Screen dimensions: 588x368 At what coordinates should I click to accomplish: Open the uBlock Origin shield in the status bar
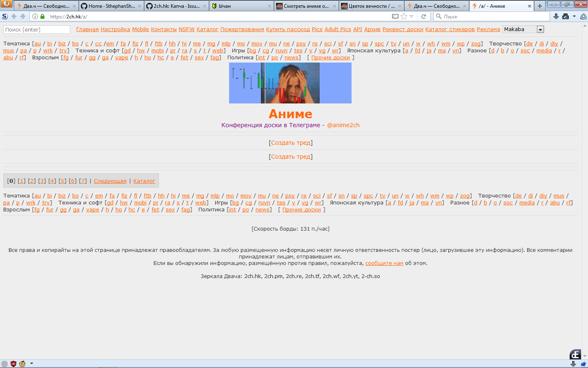(13, 363)
